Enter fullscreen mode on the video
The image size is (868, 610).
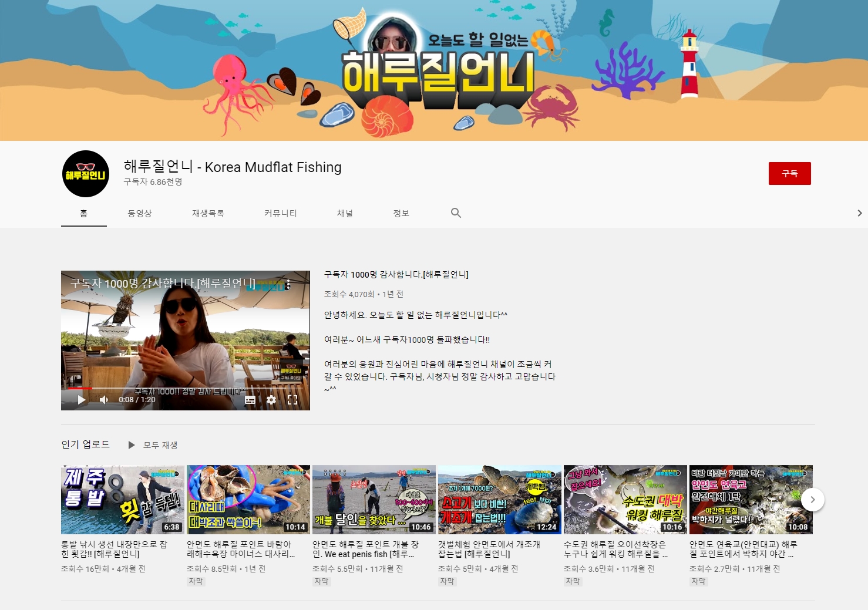pos(292,400)
